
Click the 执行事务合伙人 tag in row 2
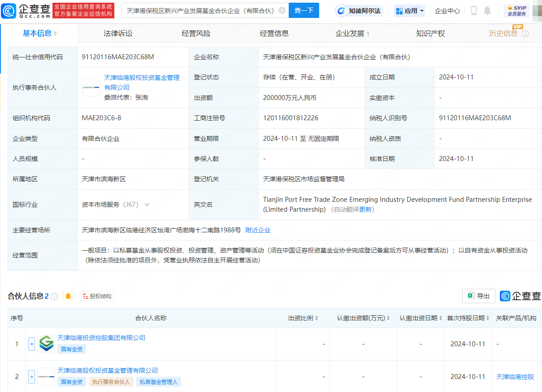coord(111,382)
